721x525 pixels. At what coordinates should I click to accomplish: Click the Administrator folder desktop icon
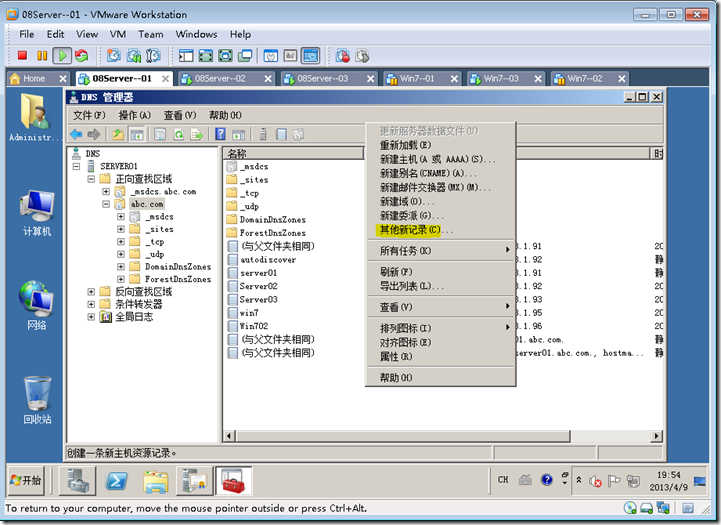point(34,117)
